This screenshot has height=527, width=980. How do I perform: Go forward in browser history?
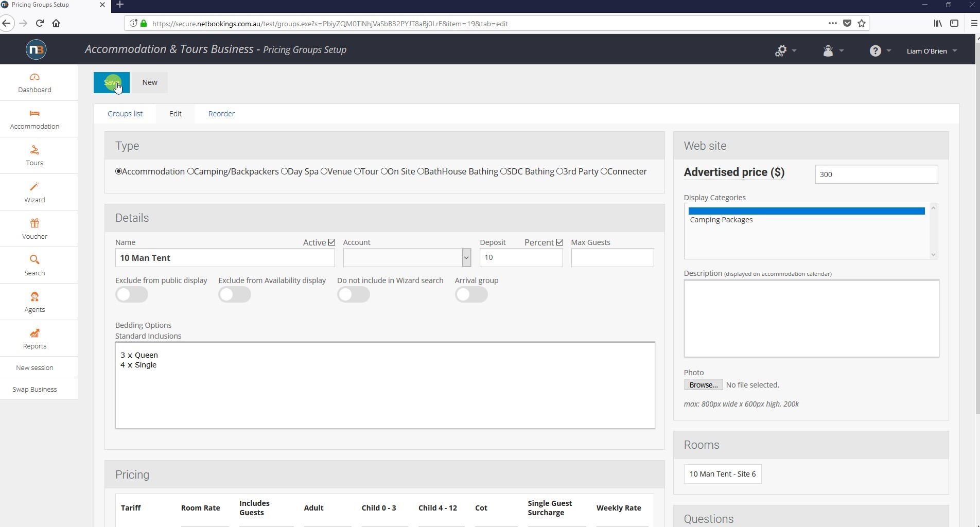click(x=23, y=23)
